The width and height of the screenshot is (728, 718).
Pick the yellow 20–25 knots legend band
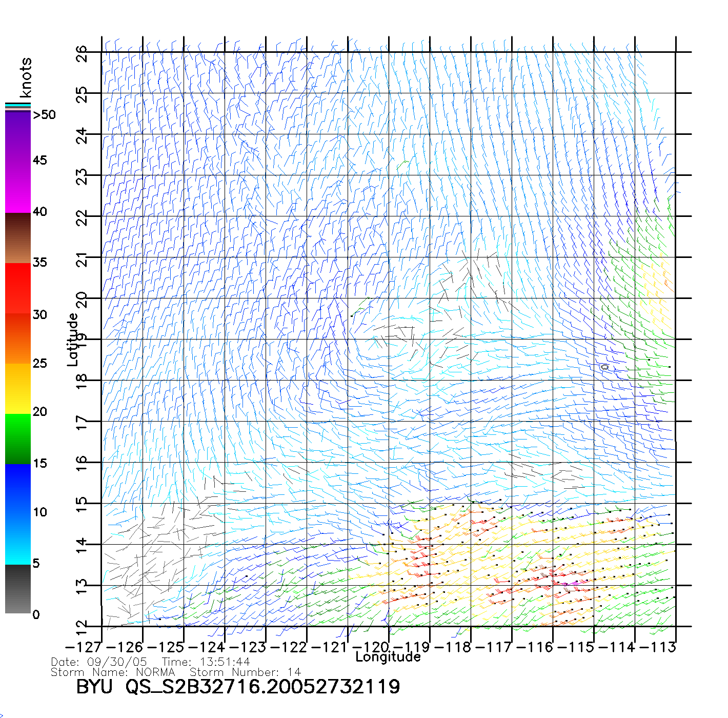point(18,388)
